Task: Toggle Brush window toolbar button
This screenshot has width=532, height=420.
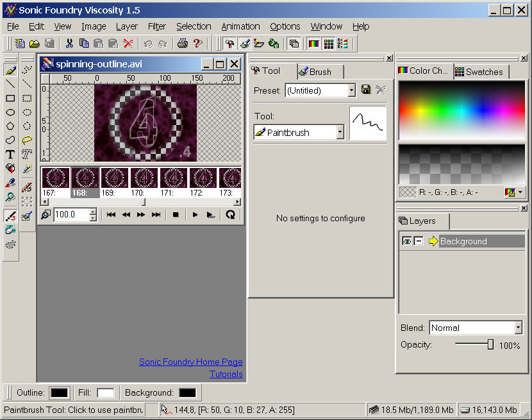Action: (244, 44)
